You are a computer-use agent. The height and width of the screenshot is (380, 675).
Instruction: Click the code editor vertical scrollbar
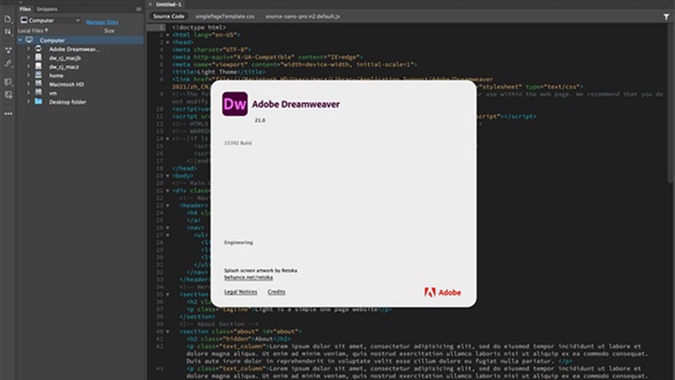point(671,103)
